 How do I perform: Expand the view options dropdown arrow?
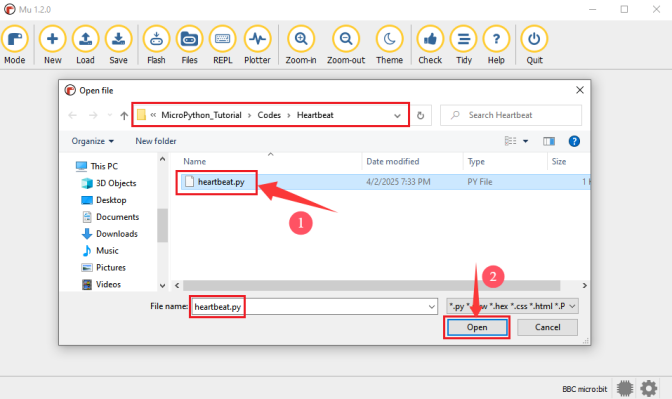[525, 141]
